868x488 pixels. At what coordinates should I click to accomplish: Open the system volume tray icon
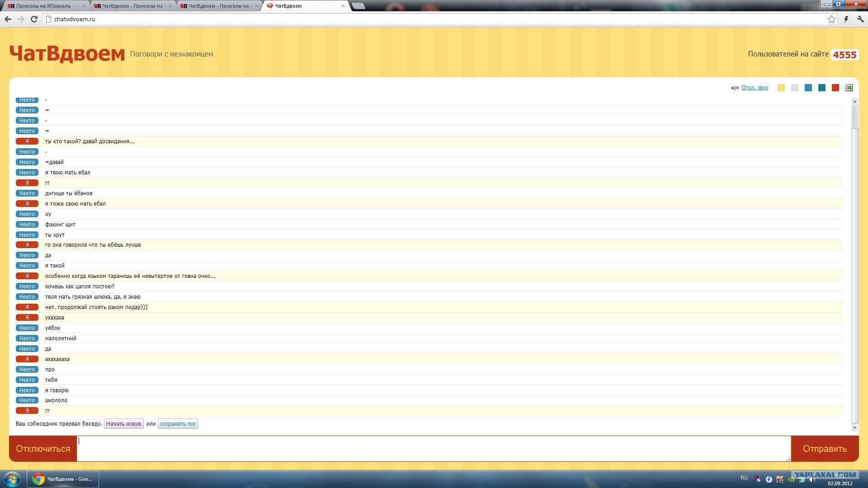(812, 479)
